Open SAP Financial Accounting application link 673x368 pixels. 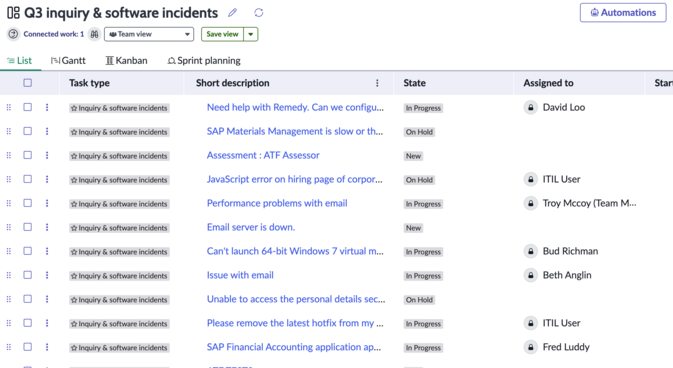click(x=294, y=347)
